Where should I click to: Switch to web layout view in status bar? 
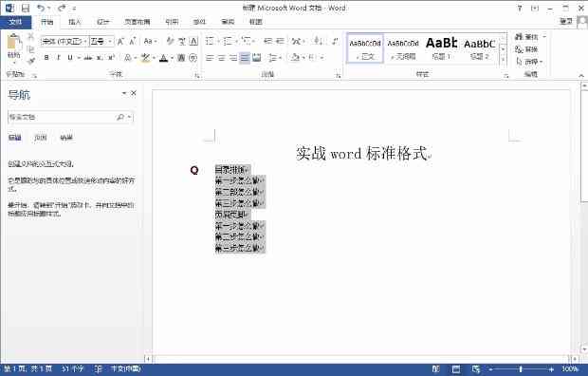476,369
